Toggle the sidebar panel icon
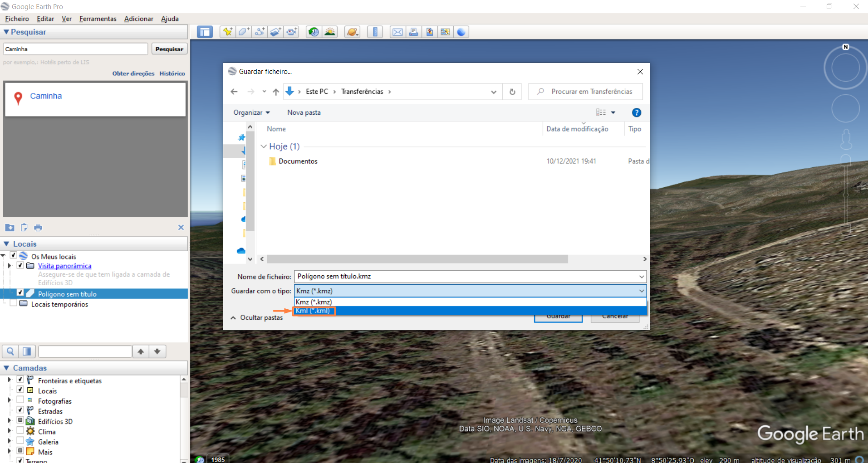868x463 pixels. click(x=205, y=32)
